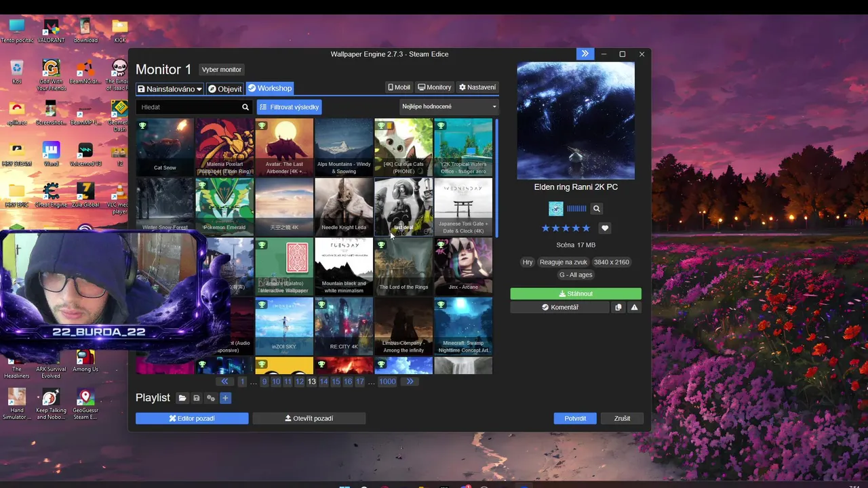This screenshot has width=868, height=488.
Task: Go to previous pages with the left double arrow
Action: click(x=224, y=382)
